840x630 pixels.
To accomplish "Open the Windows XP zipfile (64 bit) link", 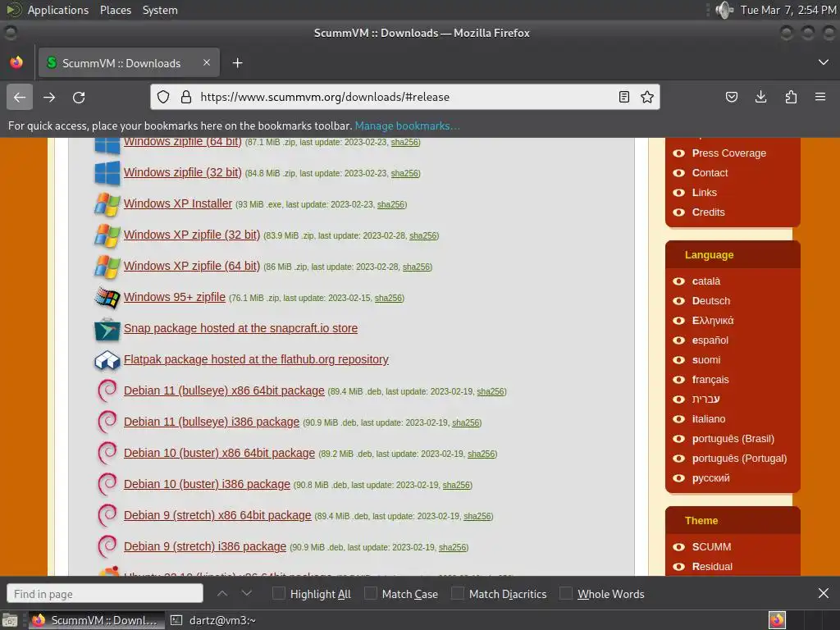I will click(x=192, y=266).
